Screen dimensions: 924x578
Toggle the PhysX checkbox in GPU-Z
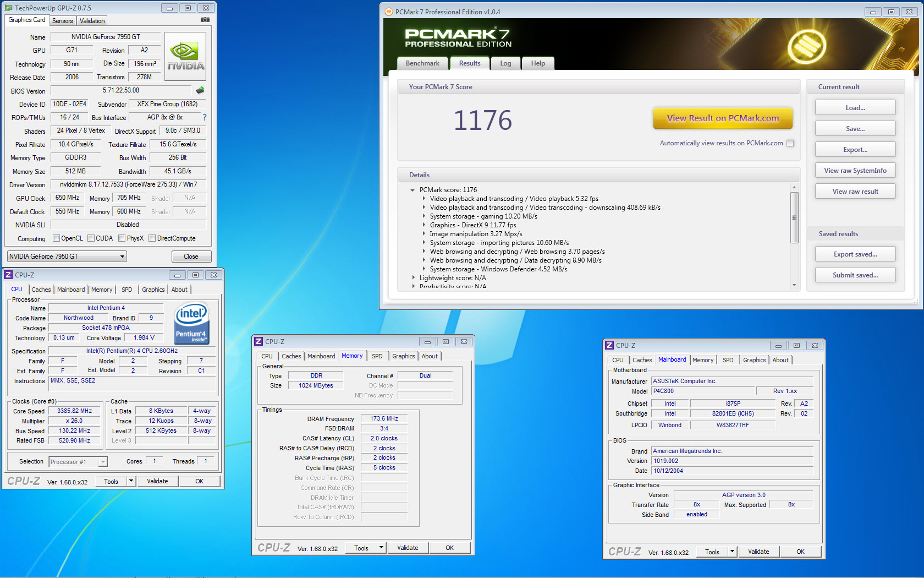(x=122, y=238)
